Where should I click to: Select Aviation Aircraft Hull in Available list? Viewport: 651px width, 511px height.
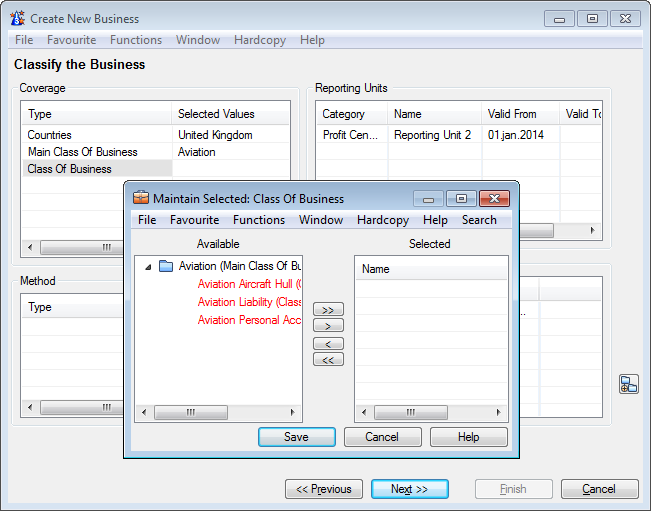click(x=249, y=284)
